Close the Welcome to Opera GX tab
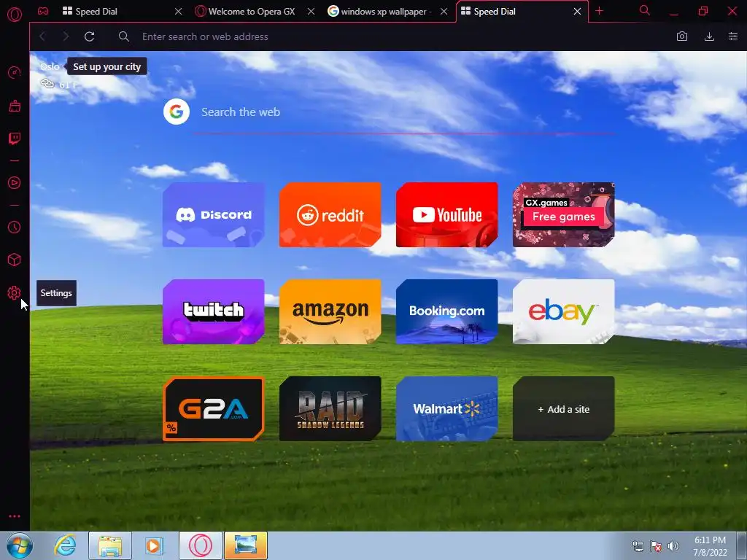Viewport: 747px width, 560px height. [x=311, y=12]
